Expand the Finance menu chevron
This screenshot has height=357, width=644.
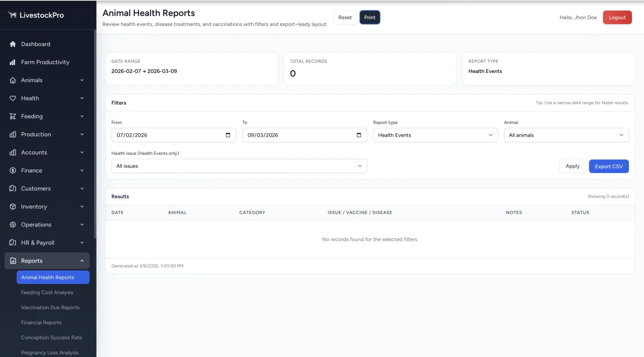point(82,171)
